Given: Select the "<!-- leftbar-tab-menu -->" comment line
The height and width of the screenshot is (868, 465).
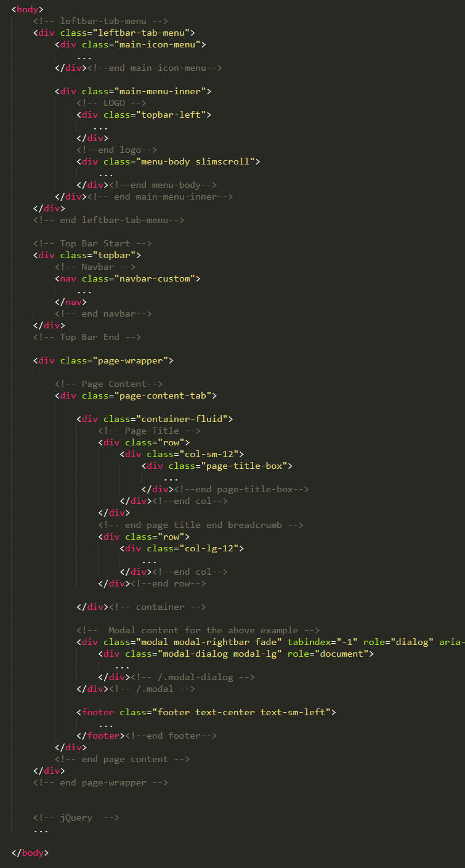Looking at the screenshot, I should (100, 21).
